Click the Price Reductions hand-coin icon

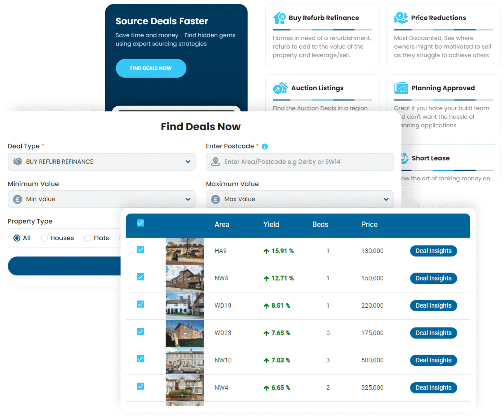[x=400, y=17]
